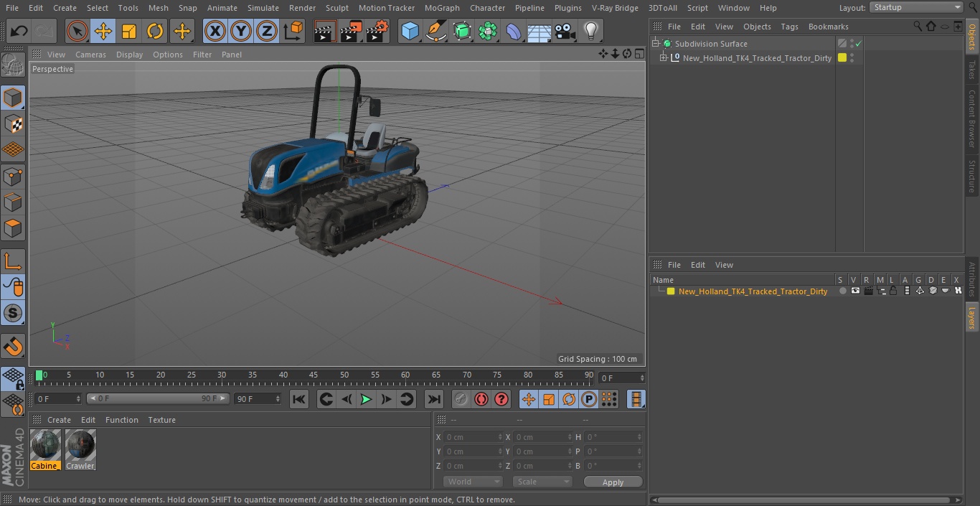The height and width of the screenshot is (506, 980).
Task: Switch to Polygons mode
Action: coord(13,228)
